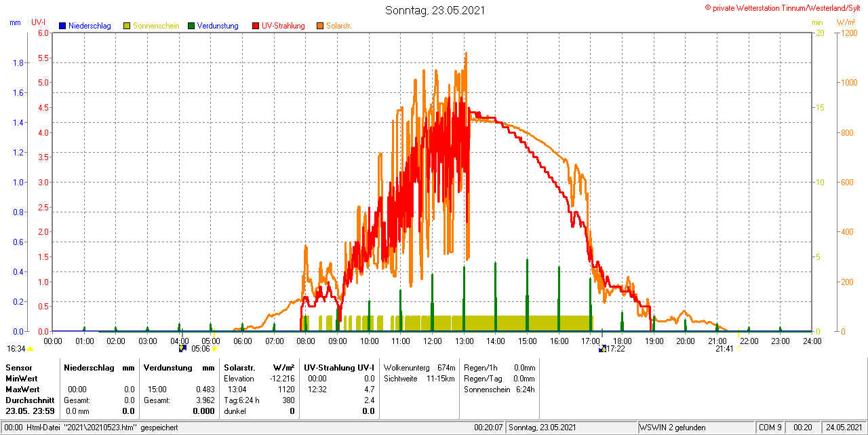The width and height of the screenshot is (868, 435).
Task: Click the 12:00 label on the time axis
Action: (x=432, y=341)
